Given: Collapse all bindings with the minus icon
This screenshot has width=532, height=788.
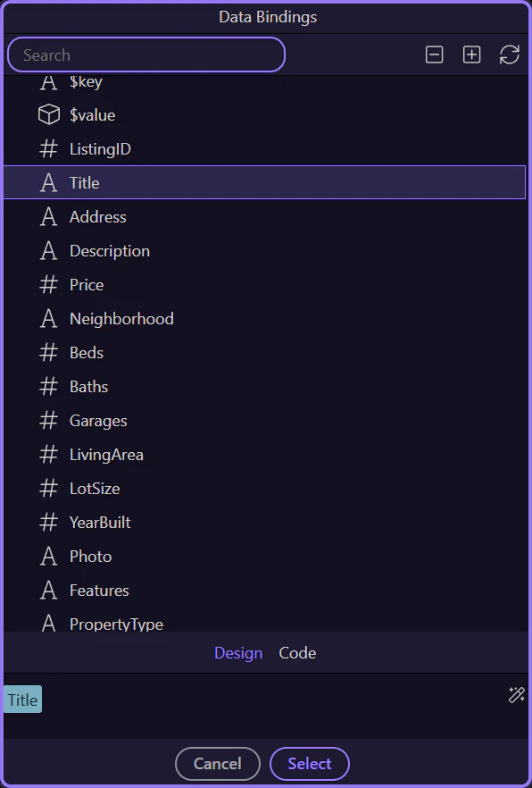Looking at the screenshot, I should pos(434,54).
